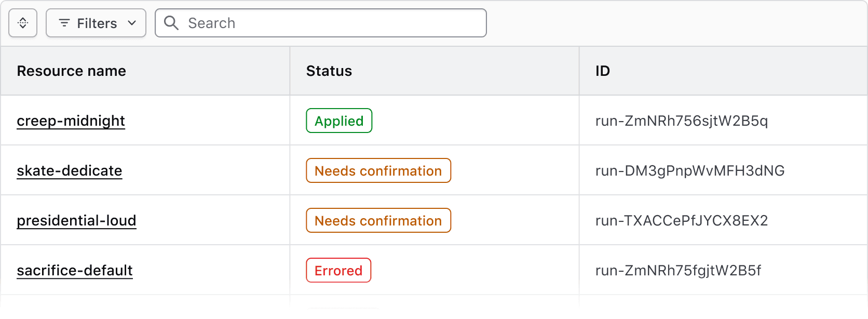The image size is (868, 319).
Task: Open the Filters dropdown
Action: point(96,23)
